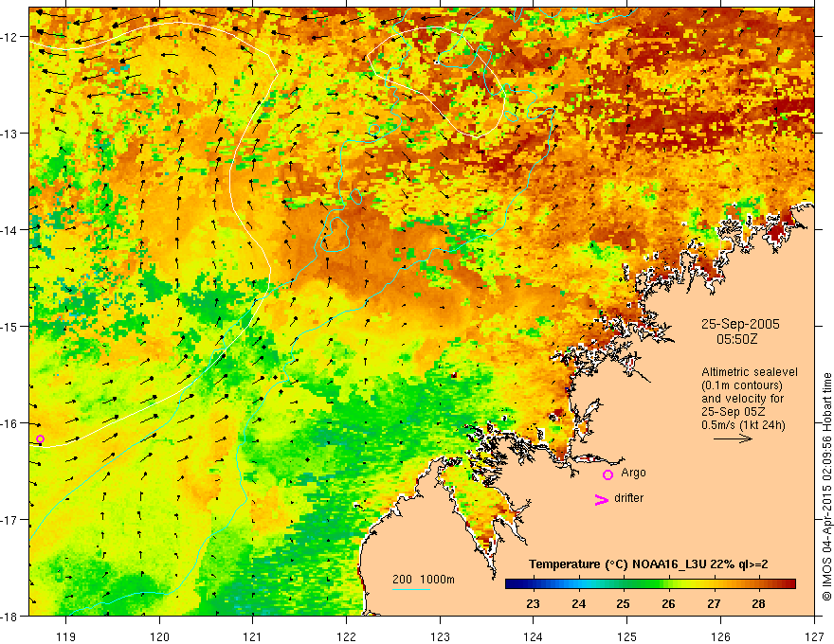Click the '0.5m/s (1kt 24h)' label
The image size is (834, 644).
point(744,425)
